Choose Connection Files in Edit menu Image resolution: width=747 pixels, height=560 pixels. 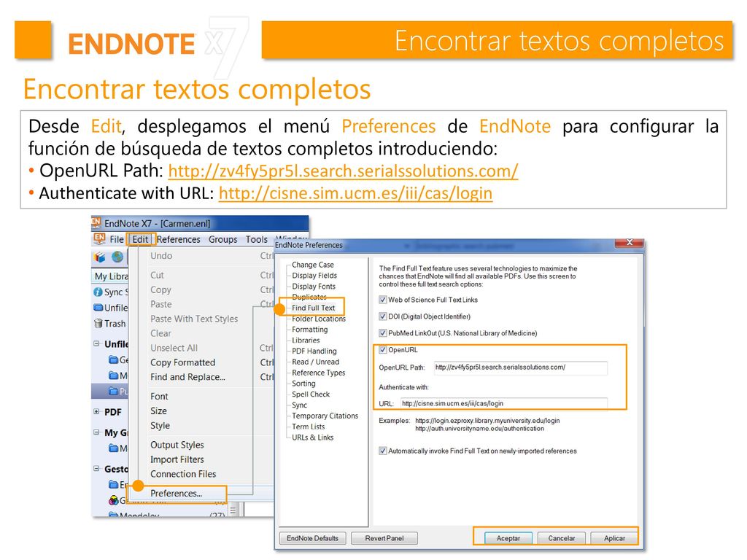(183, 474)
